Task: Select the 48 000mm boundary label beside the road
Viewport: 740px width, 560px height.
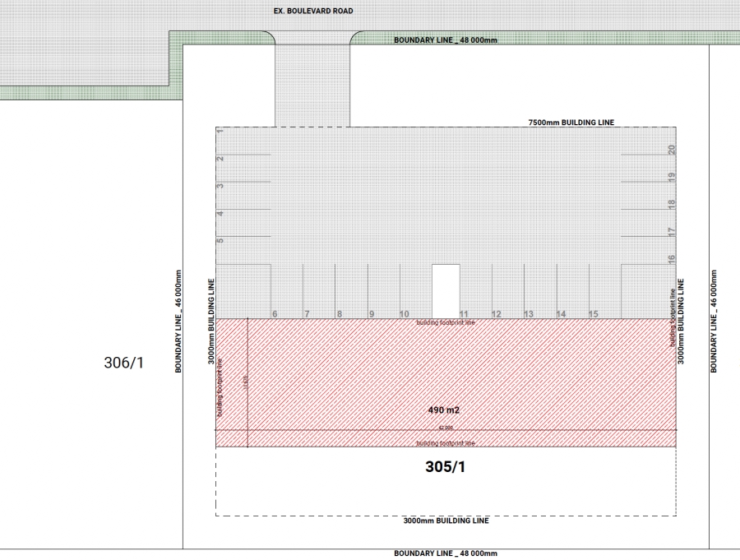Action: coord(446,40)
